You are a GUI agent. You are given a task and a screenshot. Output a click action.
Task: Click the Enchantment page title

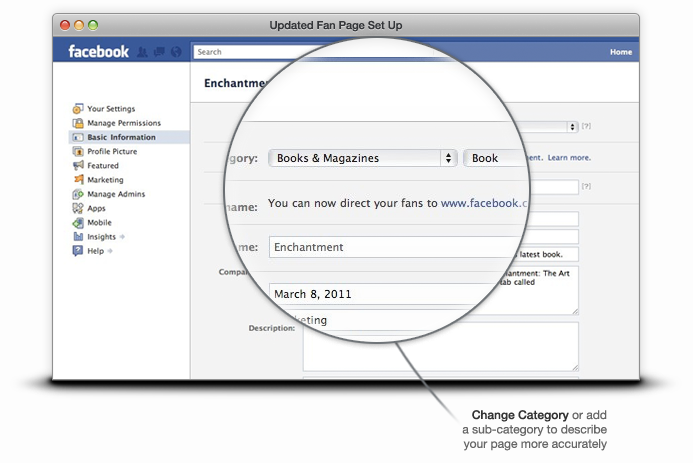pos(235,83)
